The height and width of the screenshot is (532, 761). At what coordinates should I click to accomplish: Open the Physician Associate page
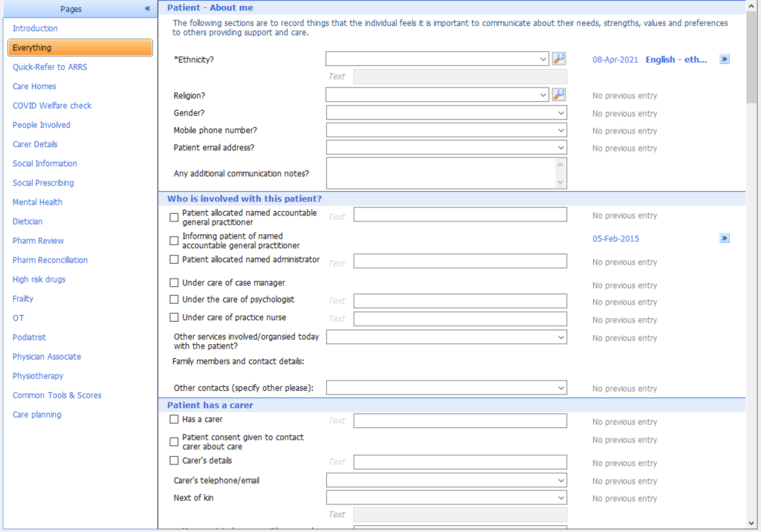(x=47, y=357)
